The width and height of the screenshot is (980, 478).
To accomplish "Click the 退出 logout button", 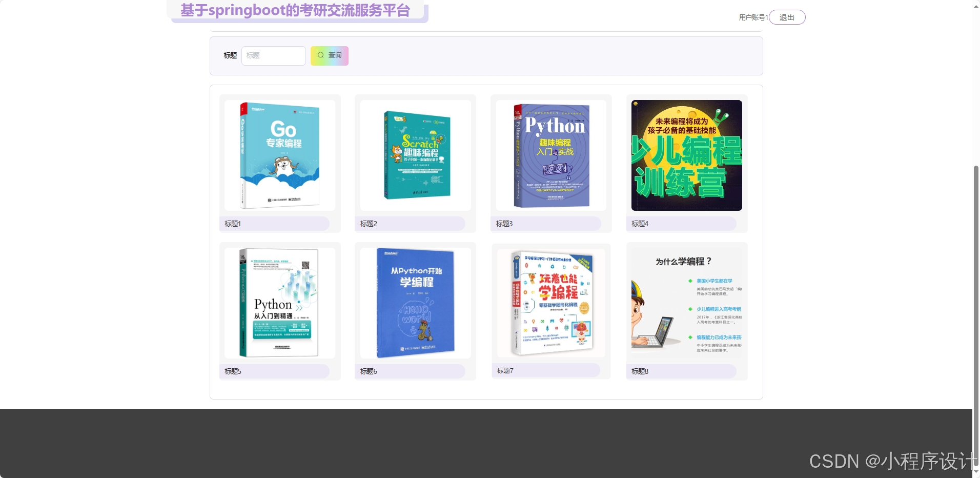I will click(787, 17).
